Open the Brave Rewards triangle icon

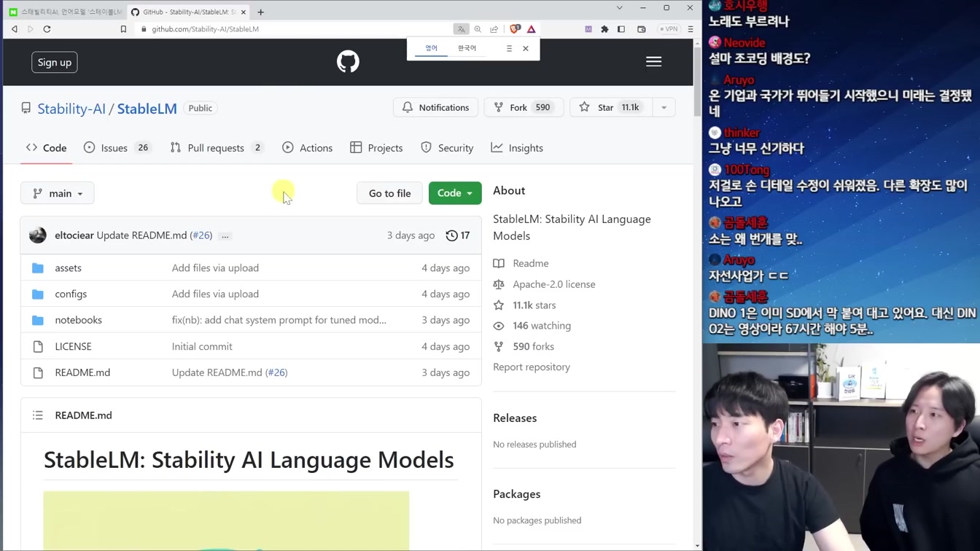pos(532,29)
